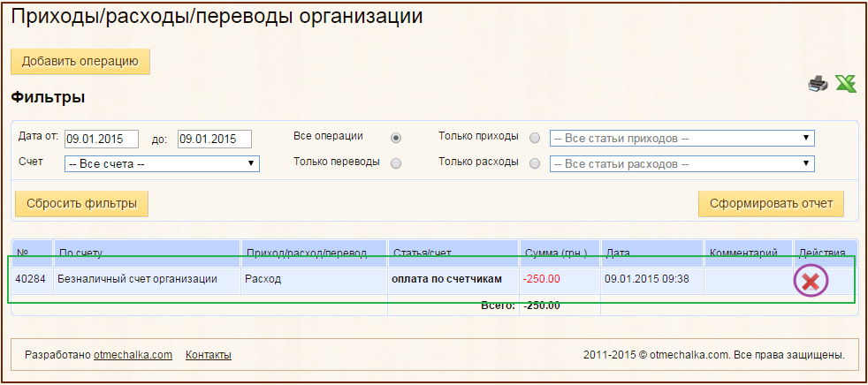Click the 'Статья/счет' column header

[454, 253]
